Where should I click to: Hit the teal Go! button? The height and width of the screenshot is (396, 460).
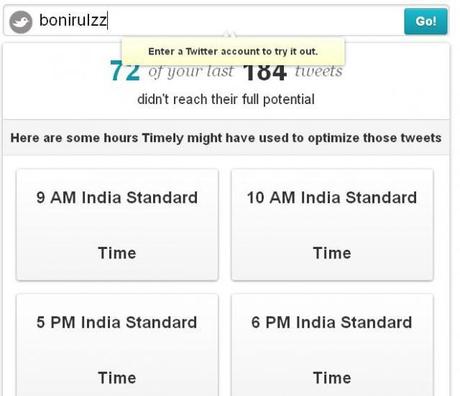point(426,21)
